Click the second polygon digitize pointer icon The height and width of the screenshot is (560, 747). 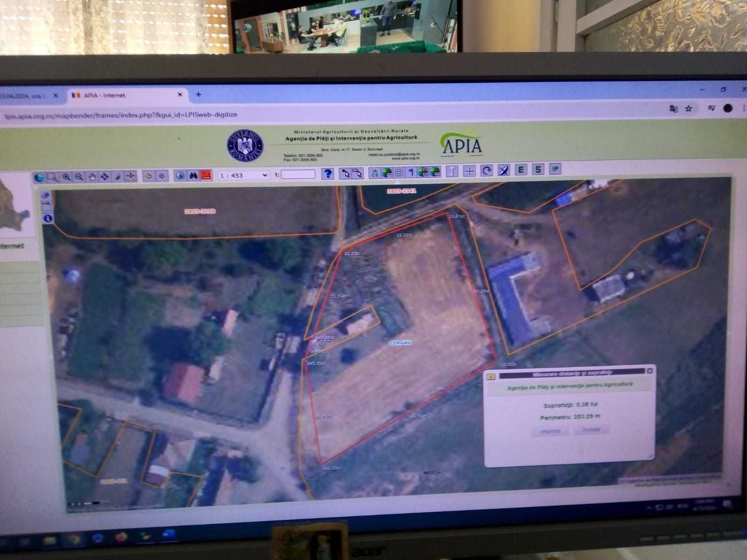point(358,173)
